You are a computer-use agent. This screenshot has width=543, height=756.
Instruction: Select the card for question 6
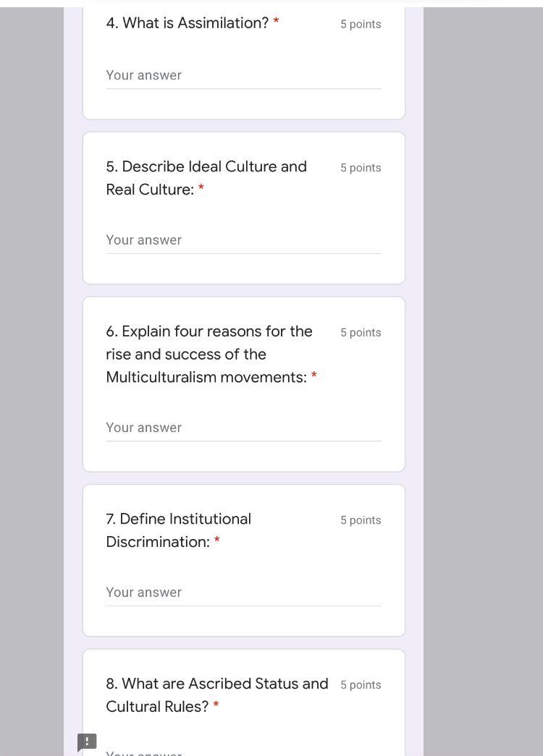243,383
